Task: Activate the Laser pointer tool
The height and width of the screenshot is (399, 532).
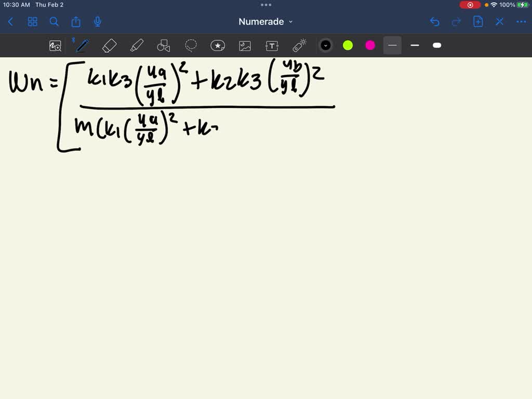Action: pos(299,46)
